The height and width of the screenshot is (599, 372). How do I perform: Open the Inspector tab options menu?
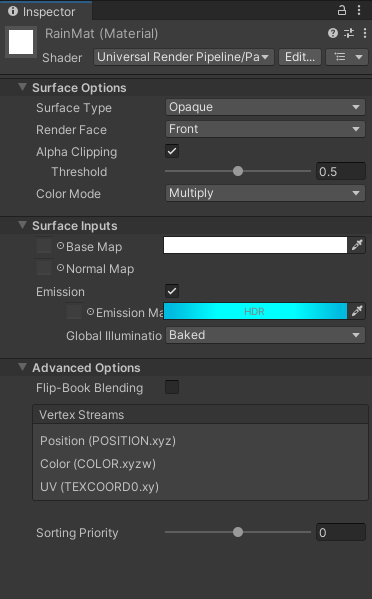point(359,10)
